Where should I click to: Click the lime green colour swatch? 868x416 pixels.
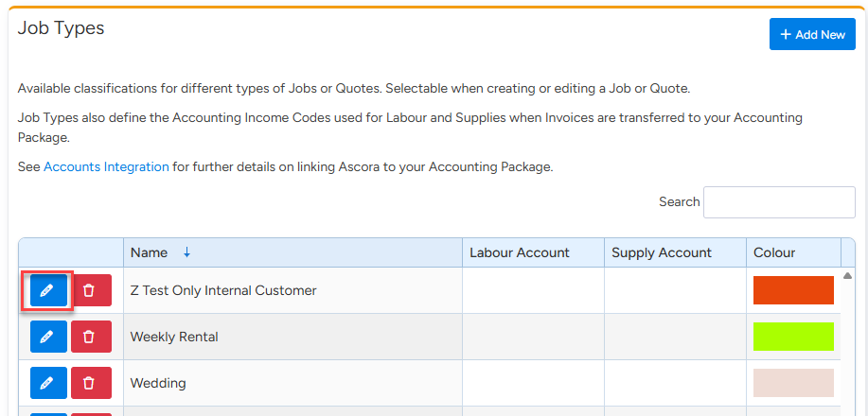[793, 337]
